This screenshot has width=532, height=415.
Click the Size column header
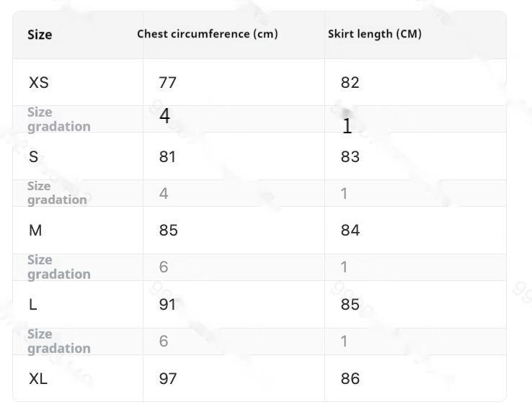[x=40, y=35]
